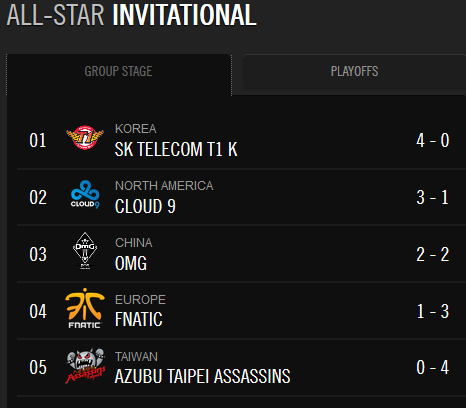Click the Cloud 9 logo icon
Viewport: 466px width, 408px height.
tap(85, 194)
